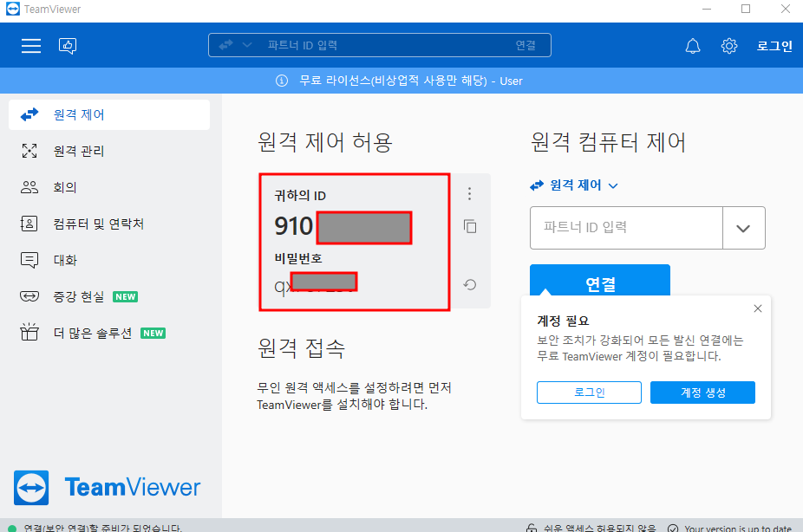Click the easy access lock icon
803x532 pixels.
pos(532,529)
